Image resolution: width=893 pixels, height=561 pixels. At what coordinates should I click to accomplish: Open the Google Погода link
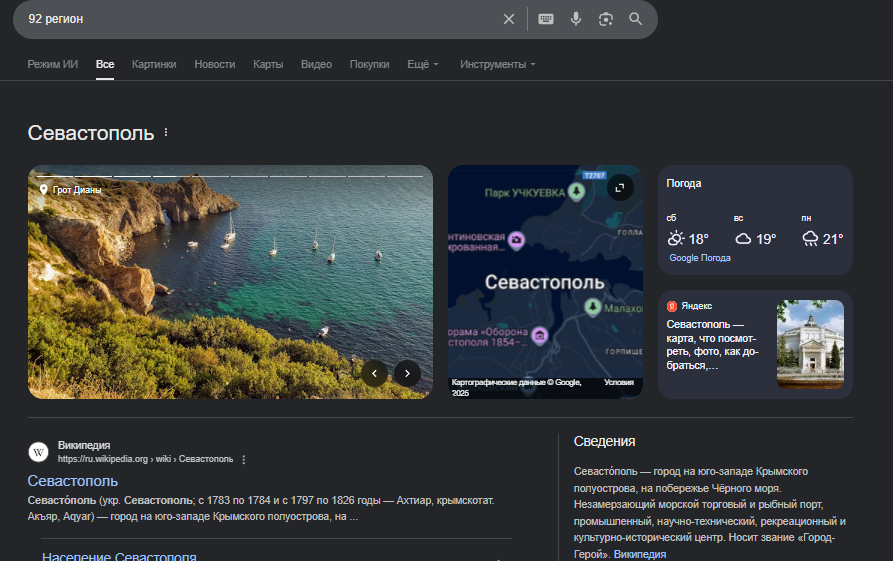point(700,258)
